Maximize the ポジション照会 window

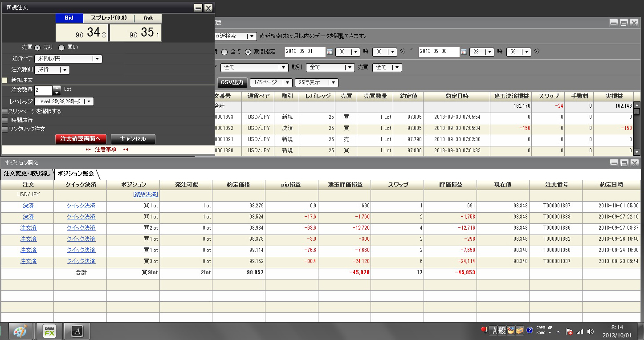click(624, 163)
